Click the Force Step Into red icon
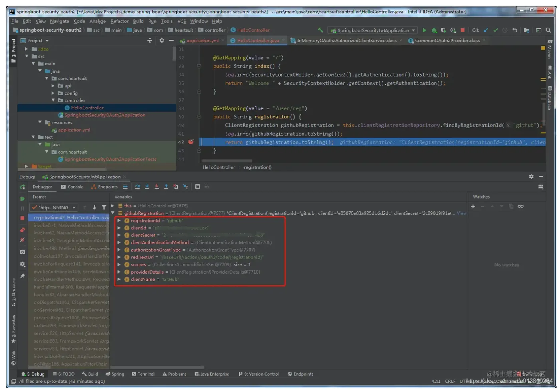Screen dimensions: 559x392 [157, 187]
